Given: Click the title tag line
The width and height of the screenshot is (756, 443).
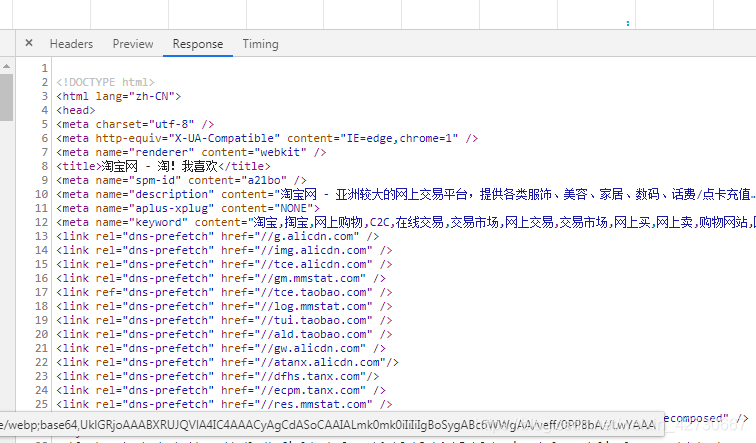Looking at the screenshot, I should pyautogui.click(x=163, y=166).
